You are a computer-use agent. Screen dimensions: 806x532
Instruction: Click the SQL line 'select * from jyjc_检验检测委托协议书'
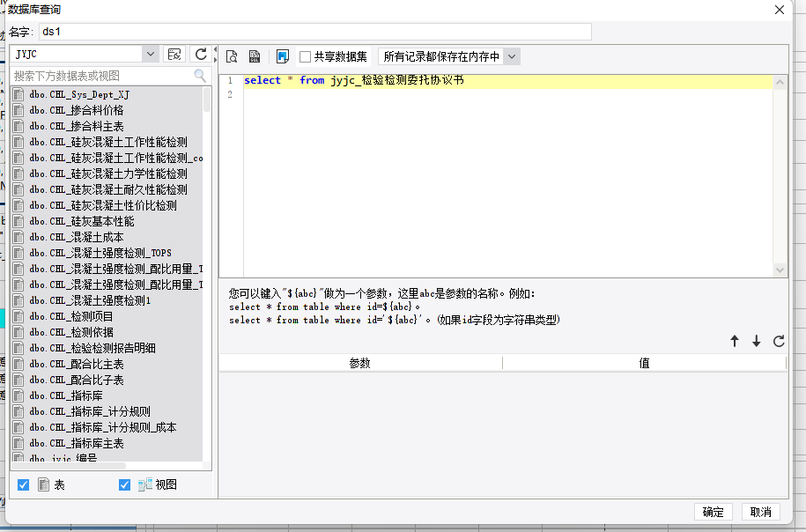coord(354,80)
